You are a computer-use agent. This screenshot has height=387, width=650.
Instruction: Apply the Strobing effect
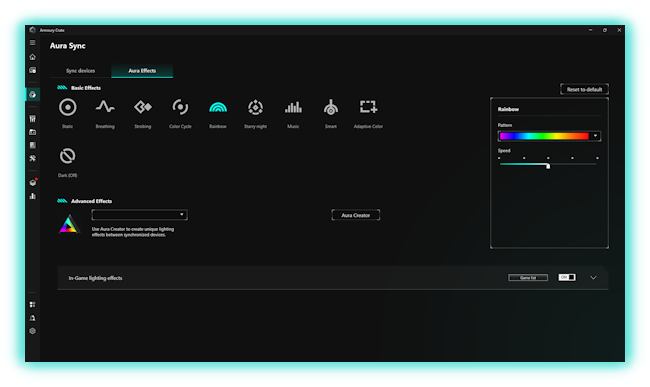tap(143, 107)
